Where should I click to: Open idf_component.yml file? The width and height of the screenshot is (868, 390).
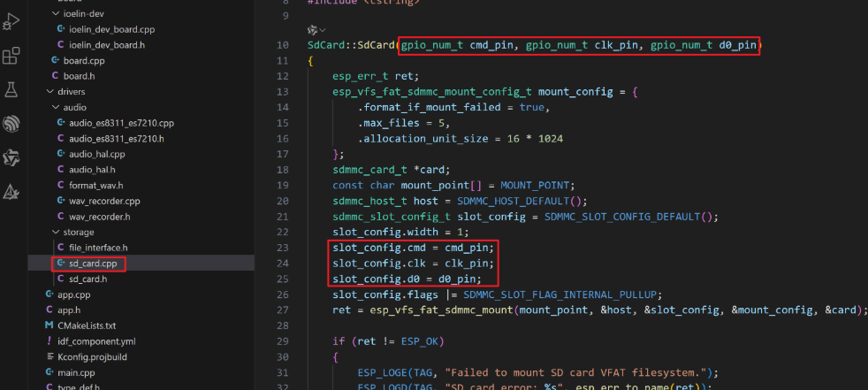click(96, 341)
